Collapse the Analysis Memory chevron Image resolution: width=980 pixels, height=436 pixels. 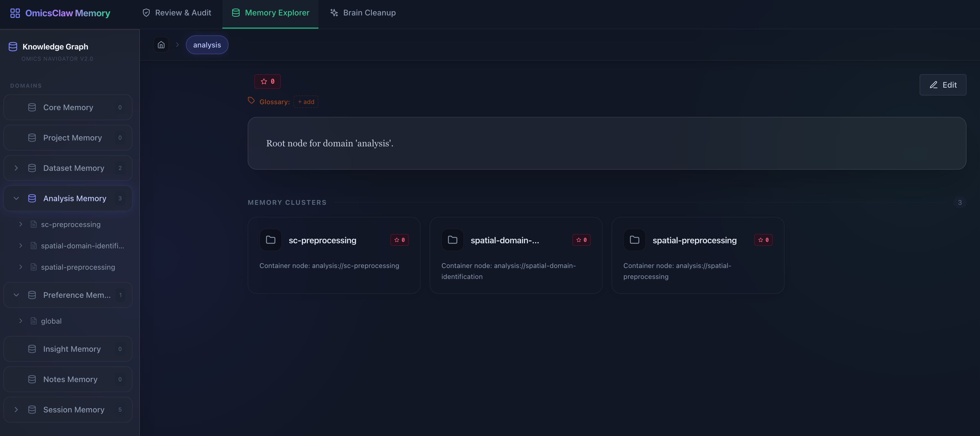[x=16, y=198]
